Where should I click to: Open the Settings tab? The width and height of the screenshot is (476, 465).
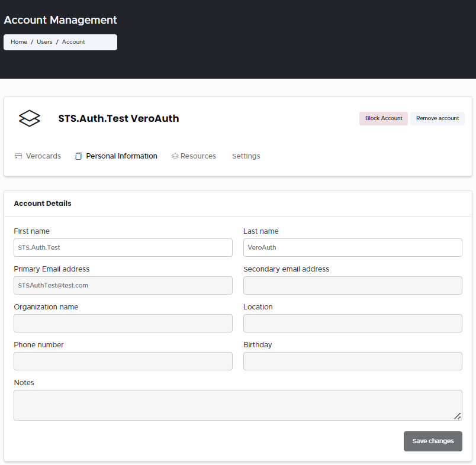(246, 156)
